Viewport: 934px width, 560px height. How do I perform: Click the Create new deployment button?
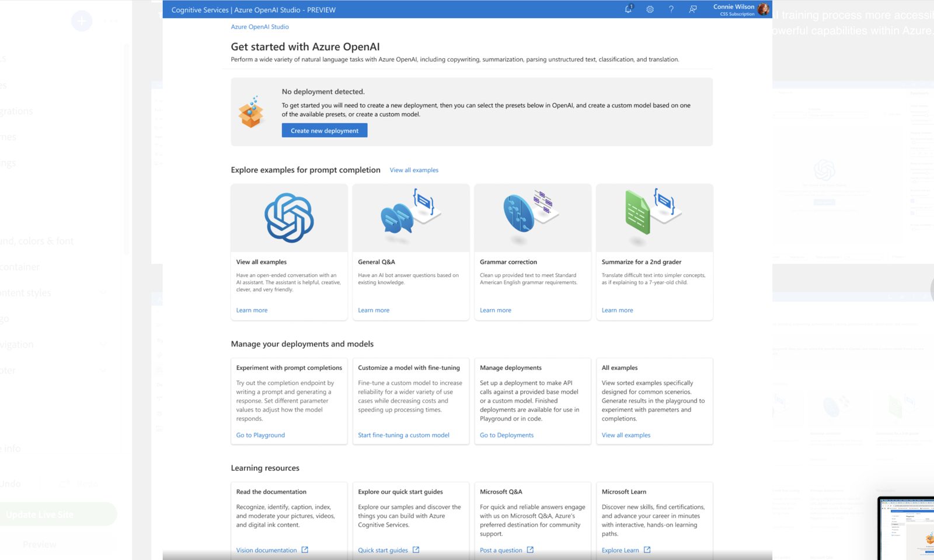coord(325,131)
